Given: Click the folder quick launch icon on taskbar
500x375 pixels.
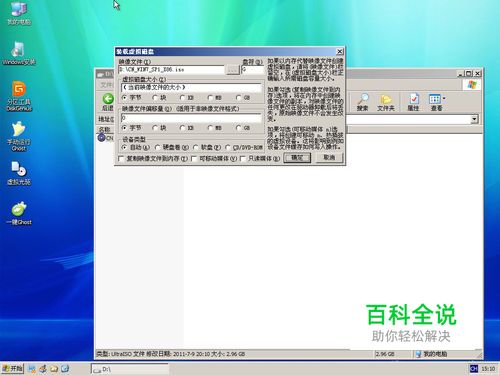Looking at the screenshot, I should click(x=54, y=368).
